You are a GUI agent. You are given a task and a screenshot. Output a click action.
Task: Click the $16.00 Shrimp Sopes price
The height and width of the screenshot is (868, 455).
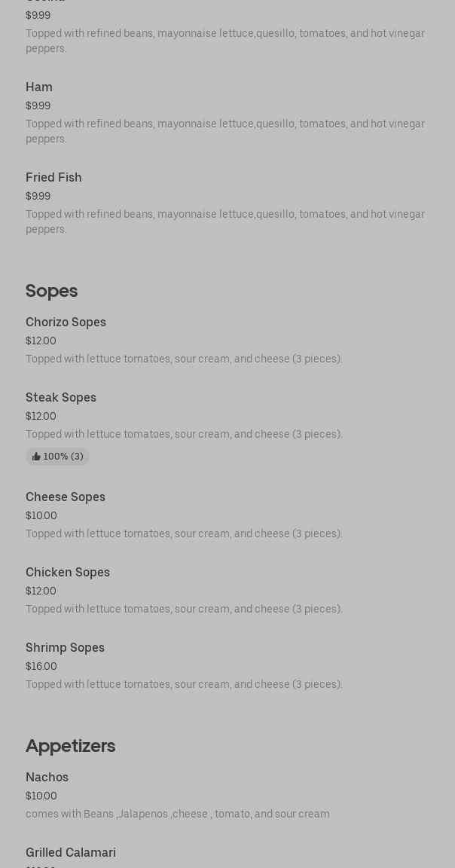tap(41, 667)
